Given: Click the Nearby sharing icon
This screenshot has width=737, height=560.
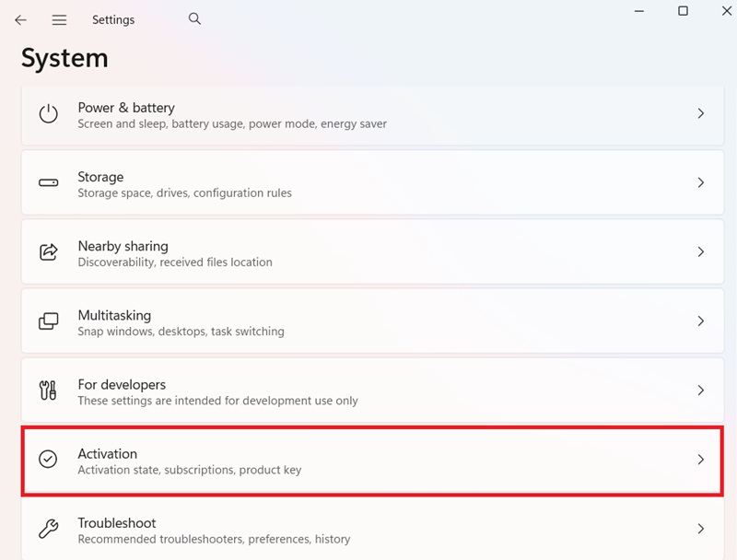Looking at the screenshot, I should 48,252.
